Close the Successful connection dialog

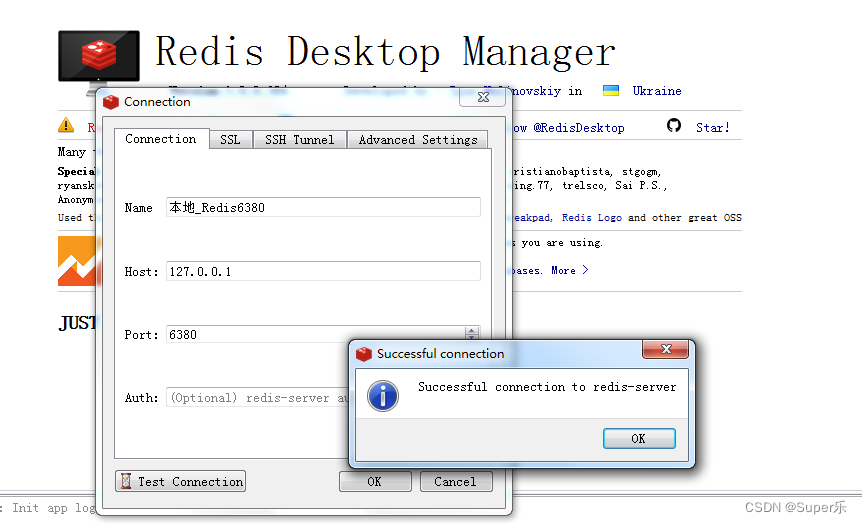(666, 349)
